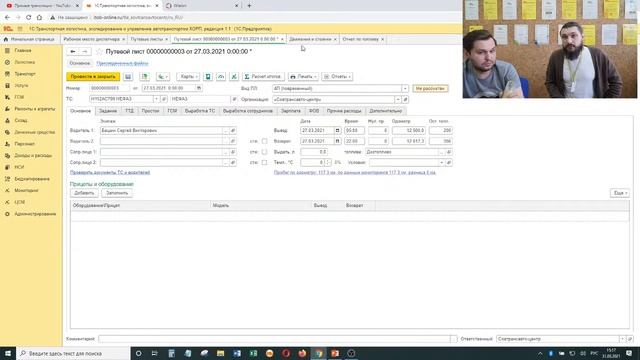This screenshot has width=640, height=360.
Task: Open calendar picker for Возврат date
Action: coord(337,141)
